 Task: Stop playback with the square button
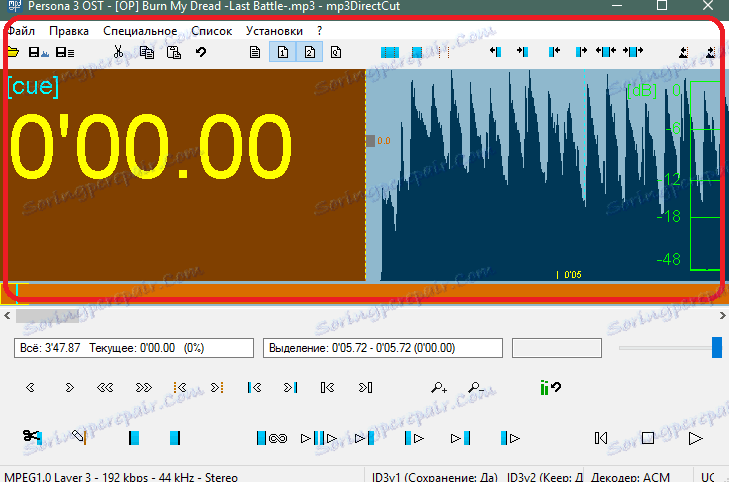[648, 438]
